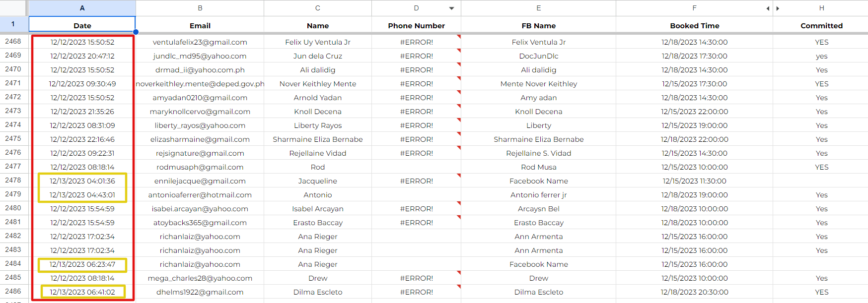Click the Phone Number header cell
The image size is (868, 303).
(x=416, y=25)
